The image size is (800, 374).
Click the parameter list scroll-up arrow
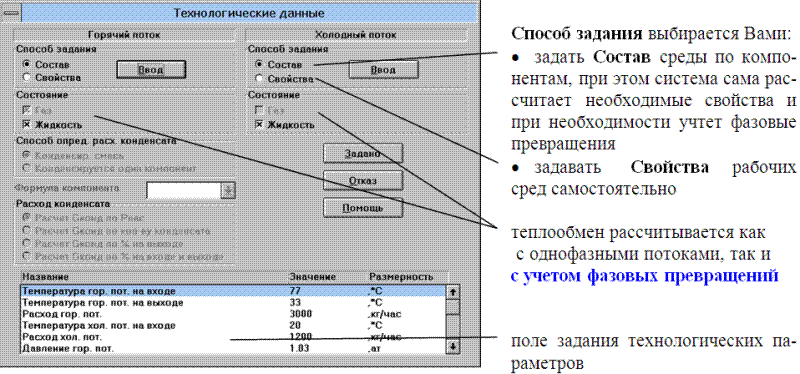[x=453, y=293]
